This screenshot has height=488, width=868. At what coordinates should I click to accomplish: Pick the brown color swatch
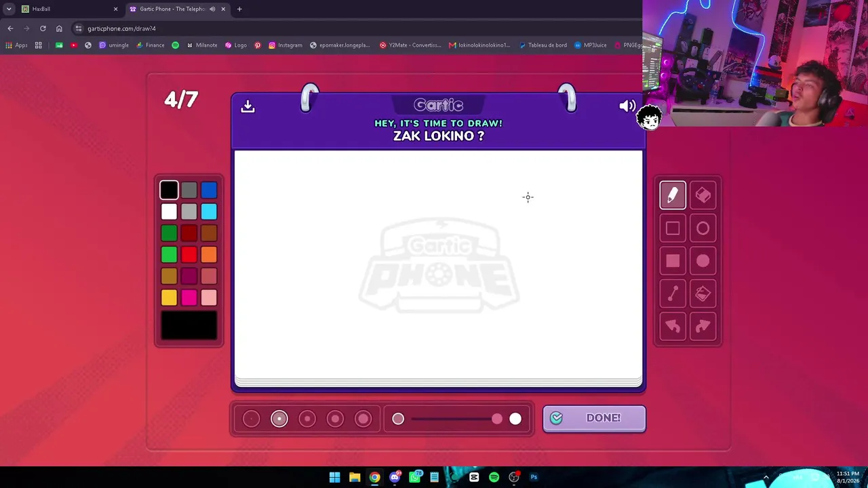click(x=209, y=234)
